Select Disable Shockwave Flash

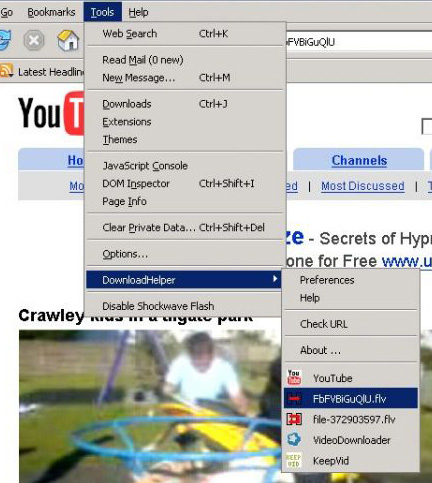pyautogui.click(x=184, y=306)
